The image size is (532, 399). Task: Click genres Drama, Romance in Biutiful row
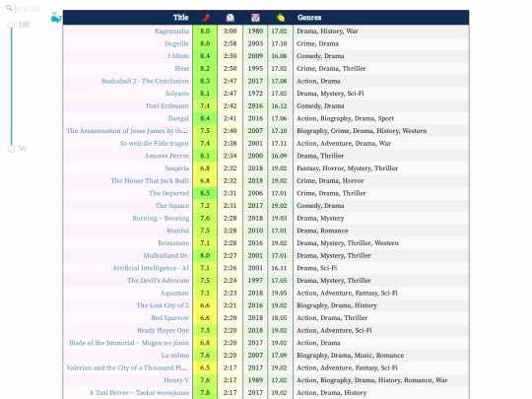coord(322,231)
